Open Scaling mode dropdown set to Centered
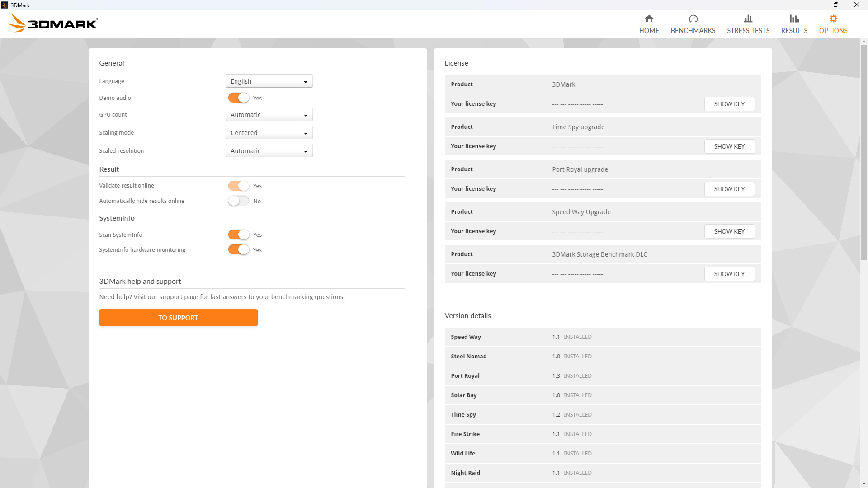The width and height of the screenshot is (868, 488). pyautogui.click(x=269, y=133)
